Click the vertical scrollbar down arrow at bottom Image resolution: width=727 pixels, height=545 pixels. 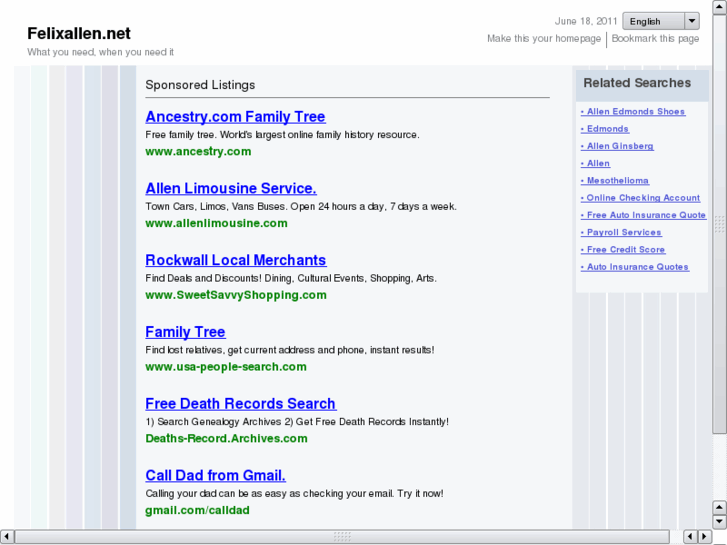pyautogui.click(x=719, y=522)
